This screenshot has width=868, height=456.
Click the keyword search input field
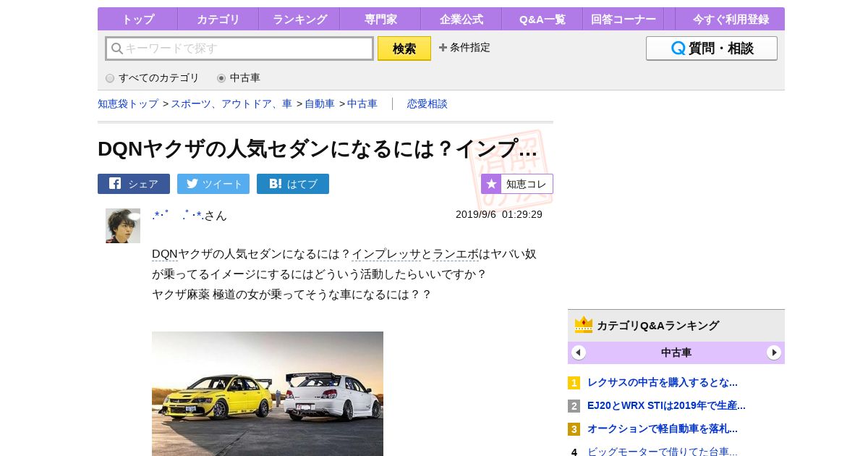(x=239, y=48)
